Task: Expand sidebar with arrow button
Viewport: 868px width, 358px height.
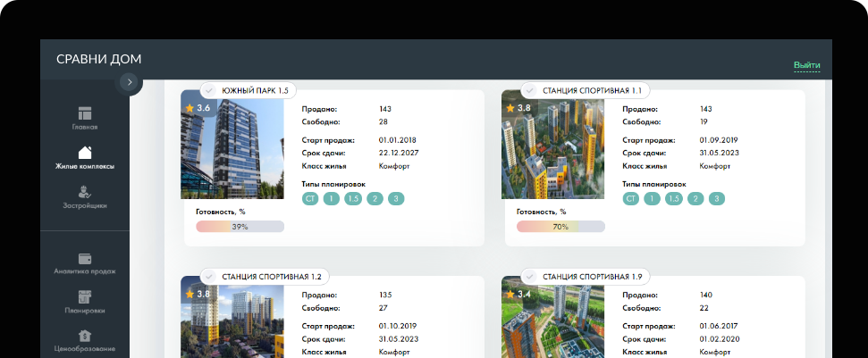Action: tap(130, 82)
